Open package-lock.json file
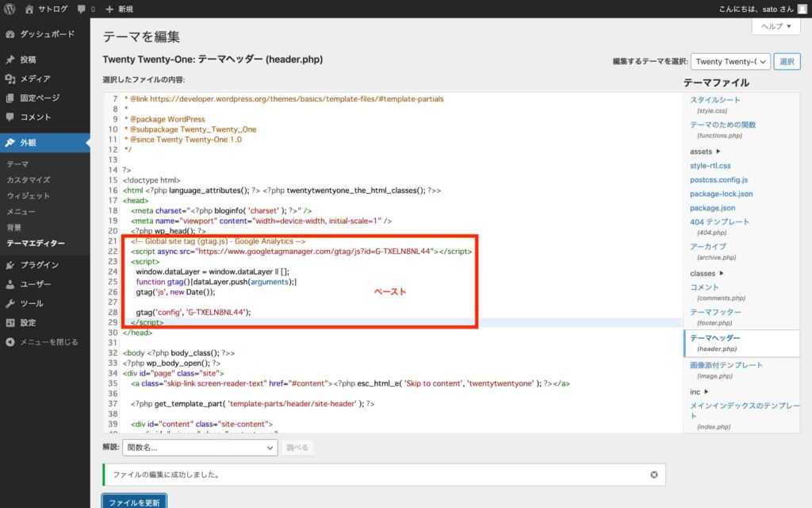The height and width of the screenshot is (508, 812). pyautogui.click(x=722, y=194)
